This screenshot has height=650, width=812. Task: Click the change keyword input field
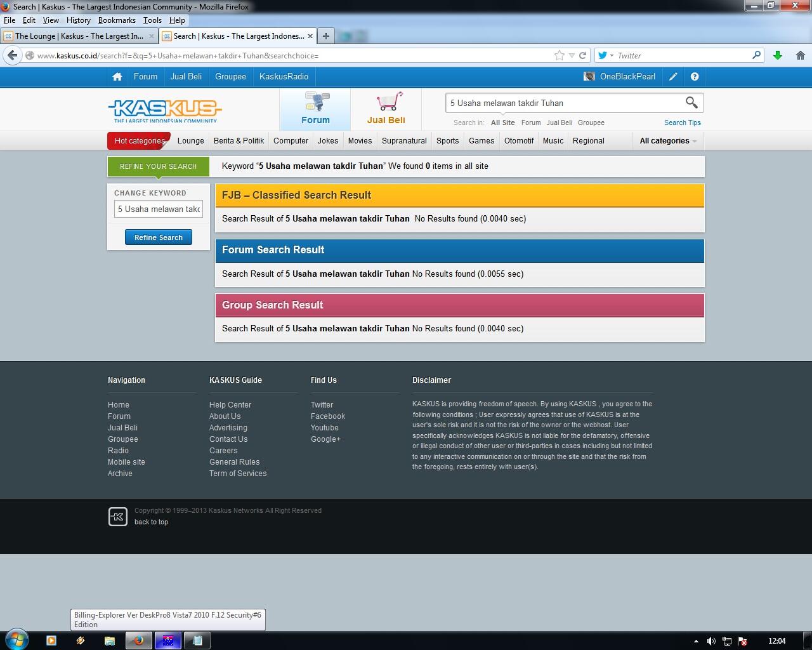(159, 209)
